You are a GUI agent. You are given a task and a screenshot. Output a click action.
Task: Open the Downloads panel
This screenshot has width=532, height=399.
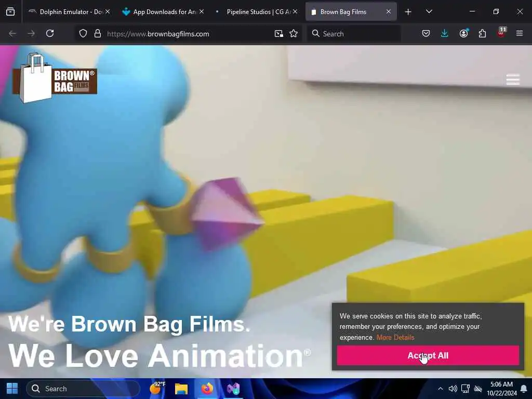[445, 33]
